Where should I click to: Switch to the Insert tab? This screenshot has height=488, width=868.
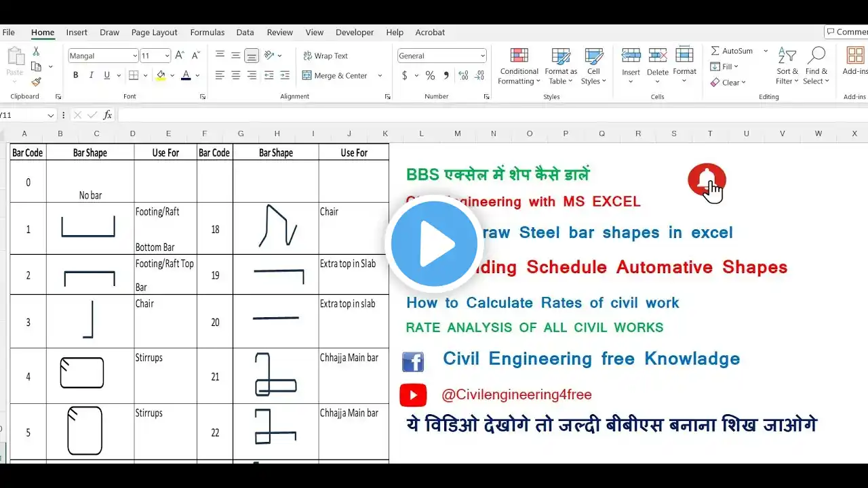(77, 32)
